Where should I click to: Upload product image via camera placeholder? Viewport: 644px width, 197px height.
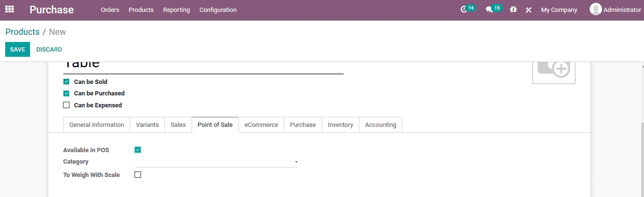pyautogui.click(x=553, y=70)
